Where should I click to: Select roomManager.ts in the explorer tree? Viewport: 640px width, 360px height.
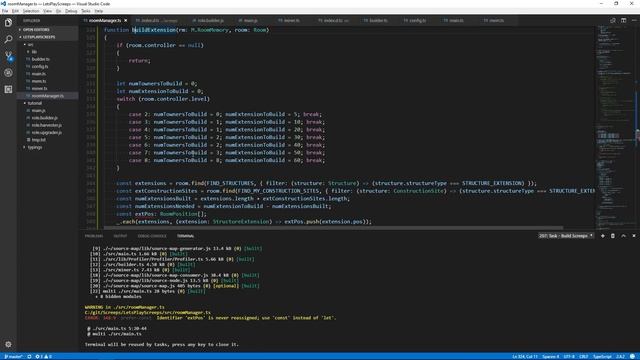point(47,96)
